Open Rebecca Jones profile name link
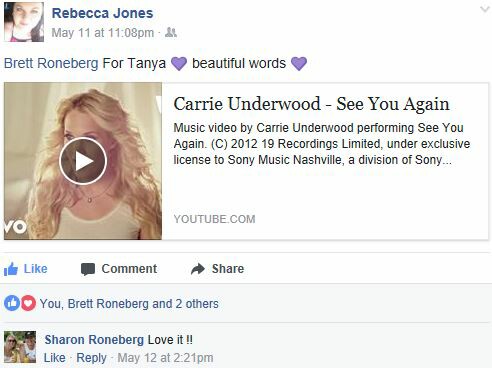 point(102,13)
